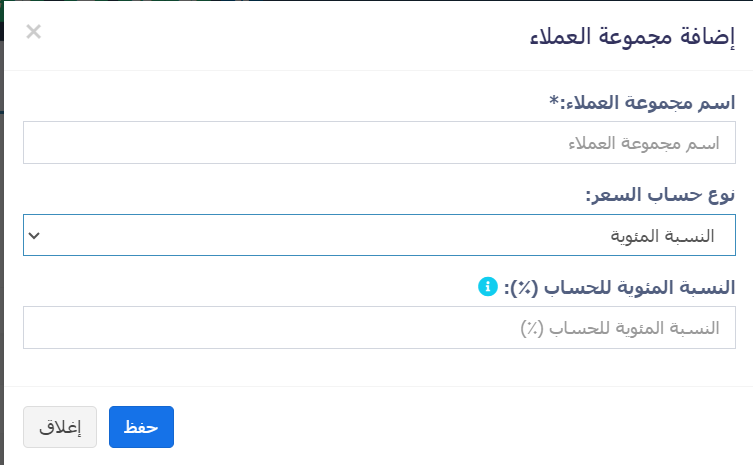Click the placeholder text in customer group name field
The image size is (753, 465).
[644, 143]
